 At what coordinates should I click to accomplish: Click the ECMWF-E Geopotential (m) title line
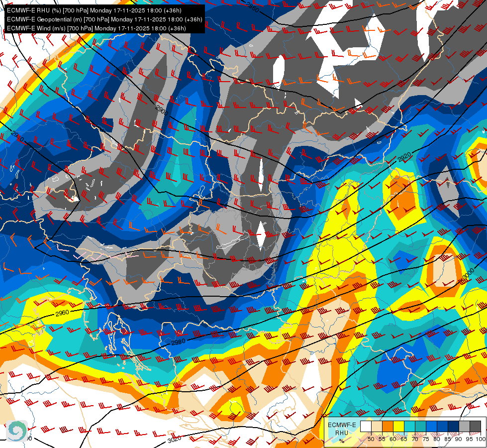(x=104, y=19)
